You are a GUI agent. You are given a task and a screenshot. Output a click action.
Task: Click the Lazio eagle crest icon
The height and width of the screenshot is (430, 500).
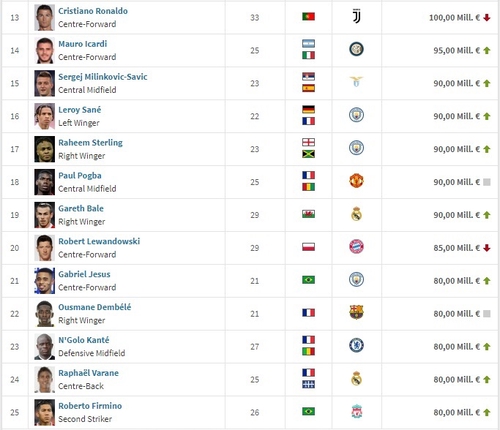pyautogui.click(x=356, y=81)
